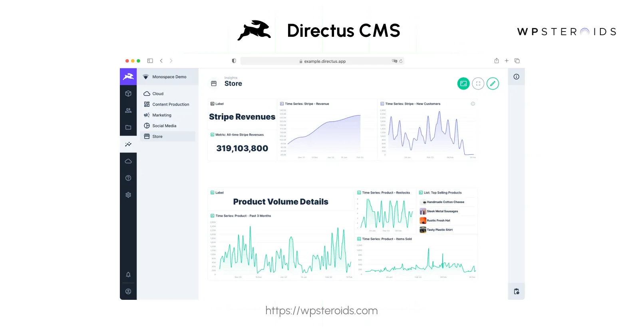The width and height of the screenshot is (644, 327).
Task: Click the Insights breadcrumb link
Action: click(x=231, y=78)
